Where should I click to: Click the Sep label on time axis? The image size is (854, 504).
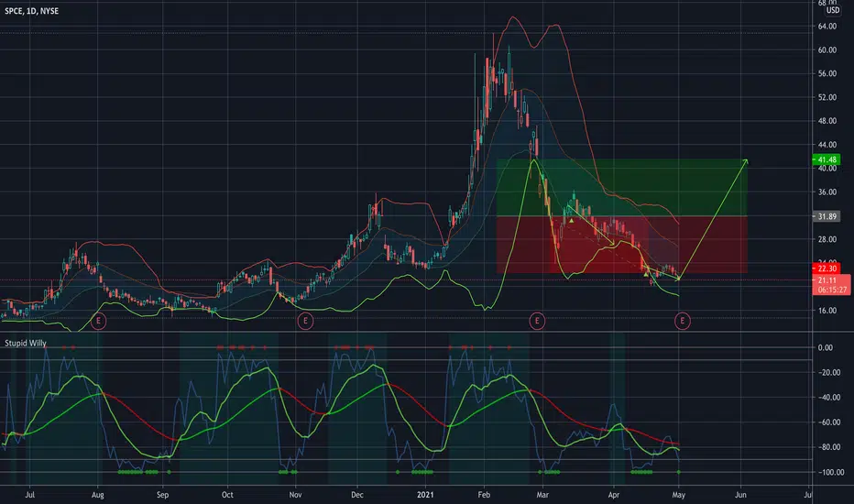[162, 495]
